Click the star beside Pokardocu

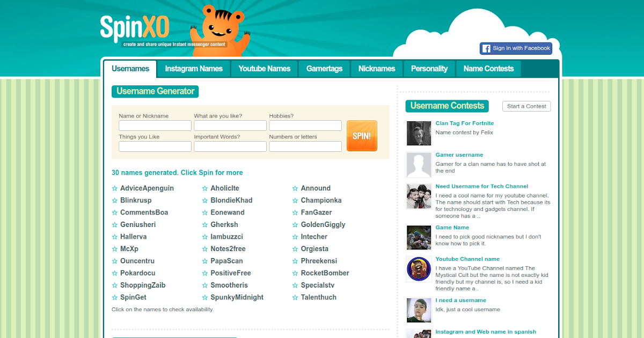click(x=115, y=273)
